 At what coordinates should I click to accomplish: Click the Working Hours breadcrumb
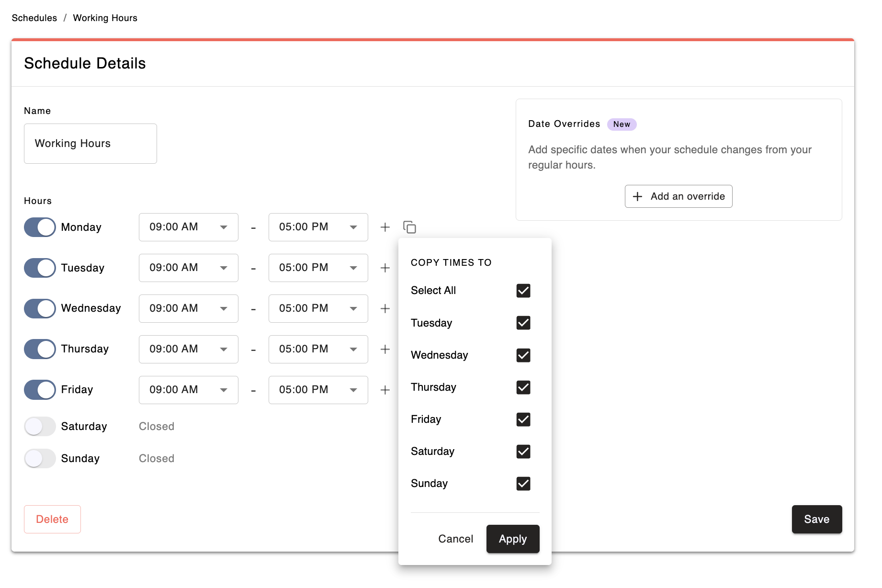pyautogui.click(x=105, y=18)
